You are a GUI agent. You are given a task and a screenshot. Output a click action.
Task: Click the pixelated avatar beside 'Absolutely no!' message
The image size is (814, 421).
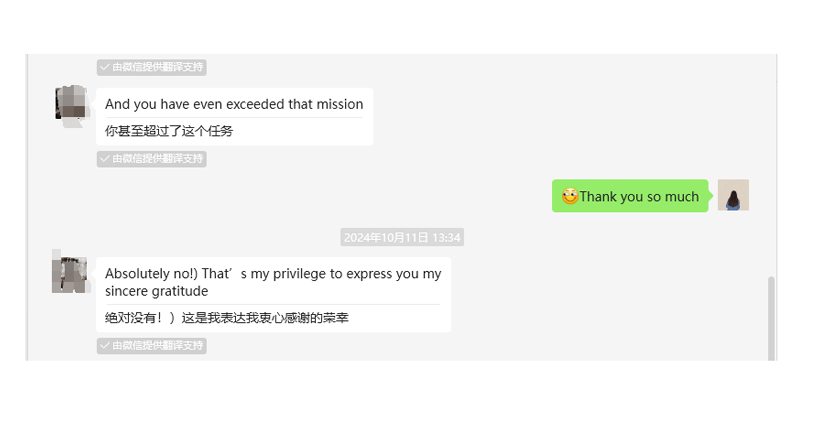70,272
